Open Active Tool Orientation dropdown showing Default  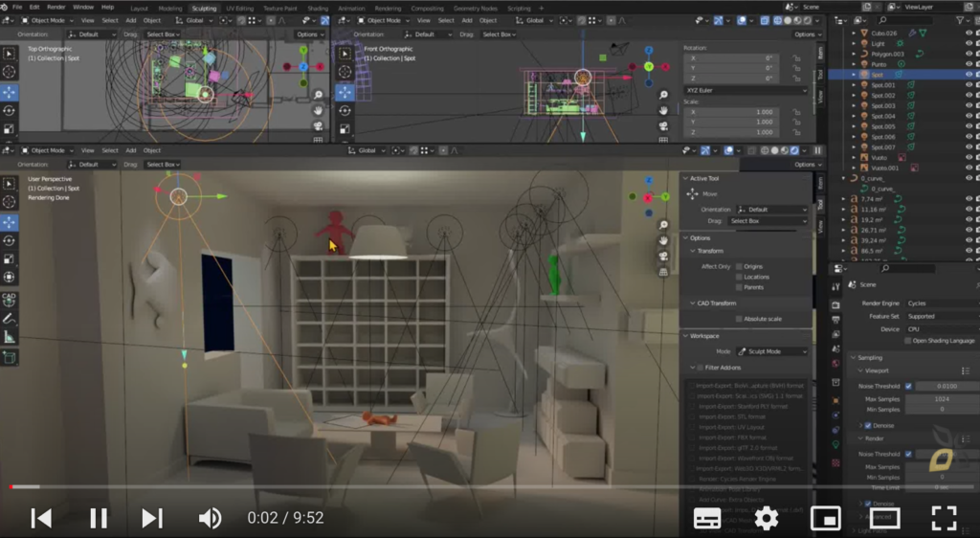(772, 210)
